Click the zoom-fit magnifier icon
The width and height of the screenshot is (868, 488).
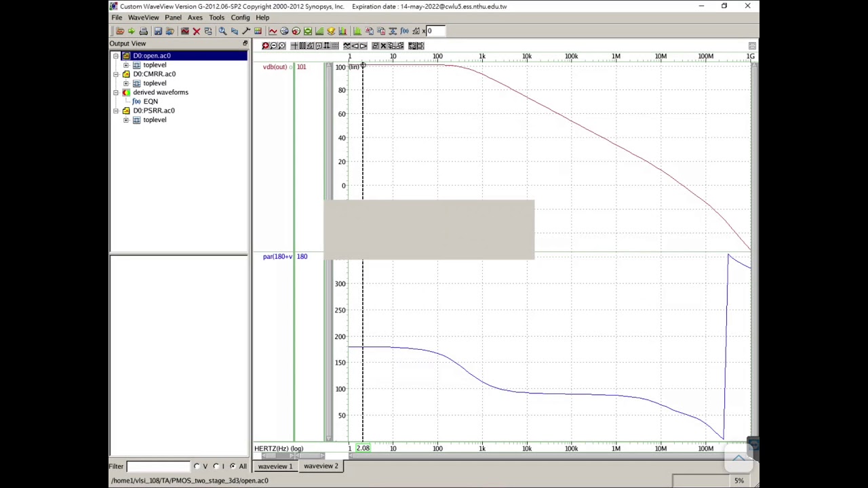click(282, 45)
